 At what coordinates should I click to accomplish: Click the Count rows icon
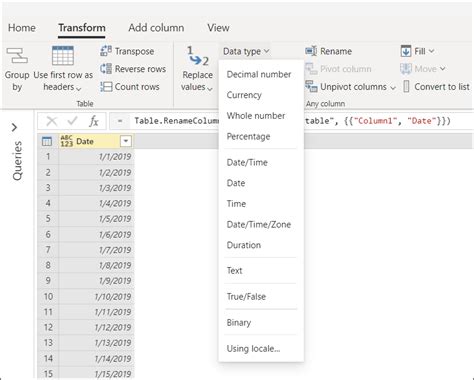(x=106, y=87)
